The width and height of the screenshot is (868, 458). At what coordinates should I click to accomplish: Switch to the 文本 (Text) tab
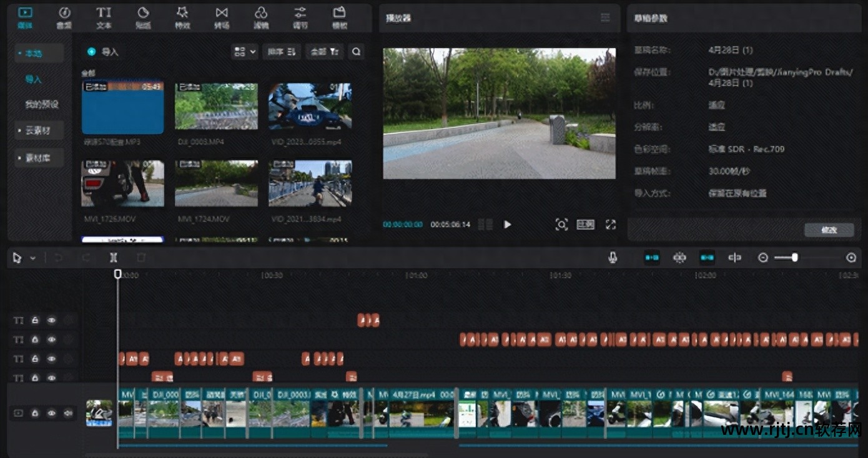pyautogui.click(x=104, y=17)
